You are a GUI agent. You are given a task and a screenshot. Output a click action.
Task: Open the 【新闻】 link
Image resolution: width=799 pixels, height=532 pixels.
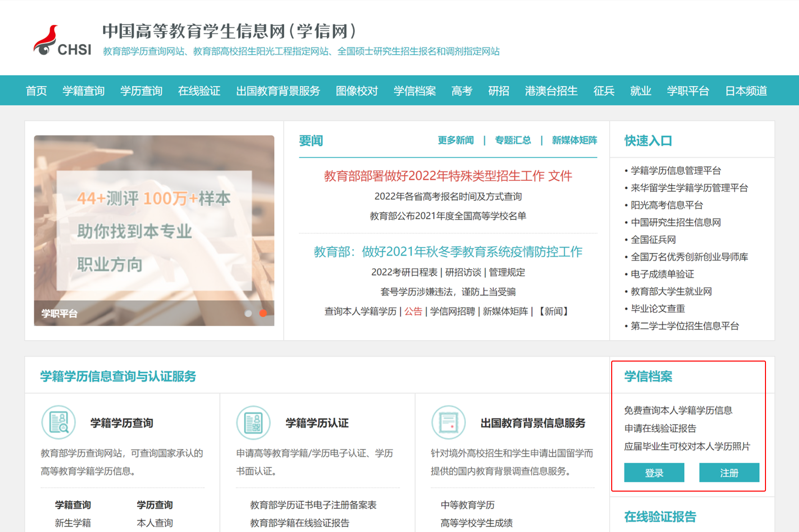[x=554, y=311]
